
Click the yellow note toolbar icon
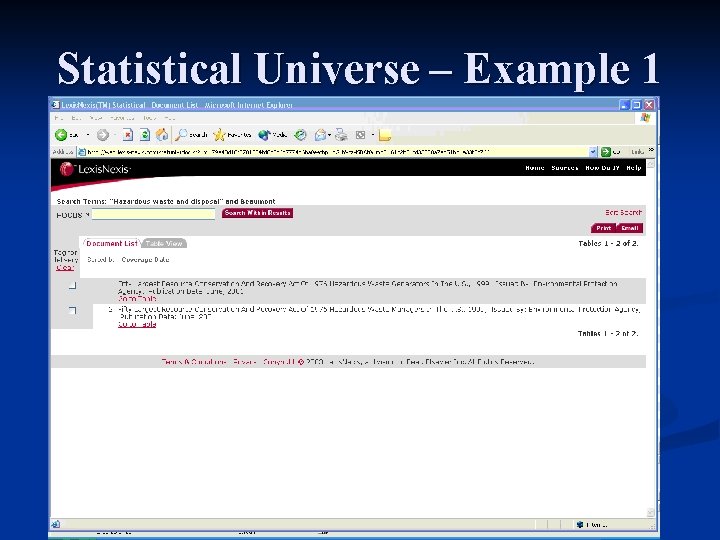(385, 135)
